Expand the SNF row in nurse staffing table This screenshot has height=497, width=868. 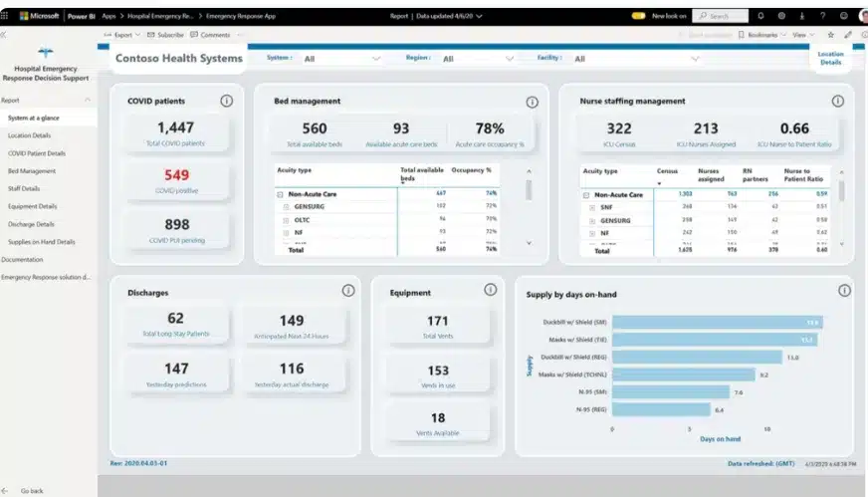click(592, 208)
